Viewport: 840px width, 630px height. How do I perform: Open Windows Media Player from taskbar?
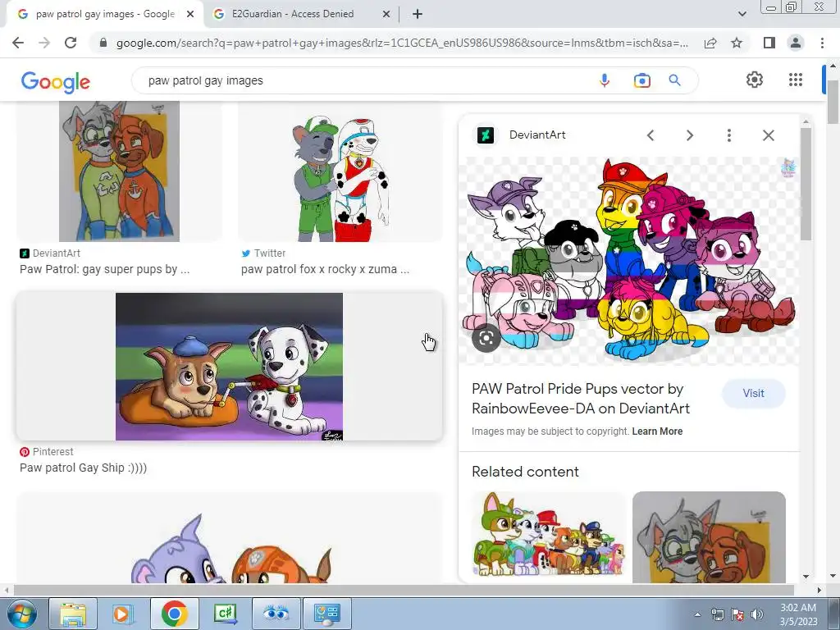[x=123, y=614]
